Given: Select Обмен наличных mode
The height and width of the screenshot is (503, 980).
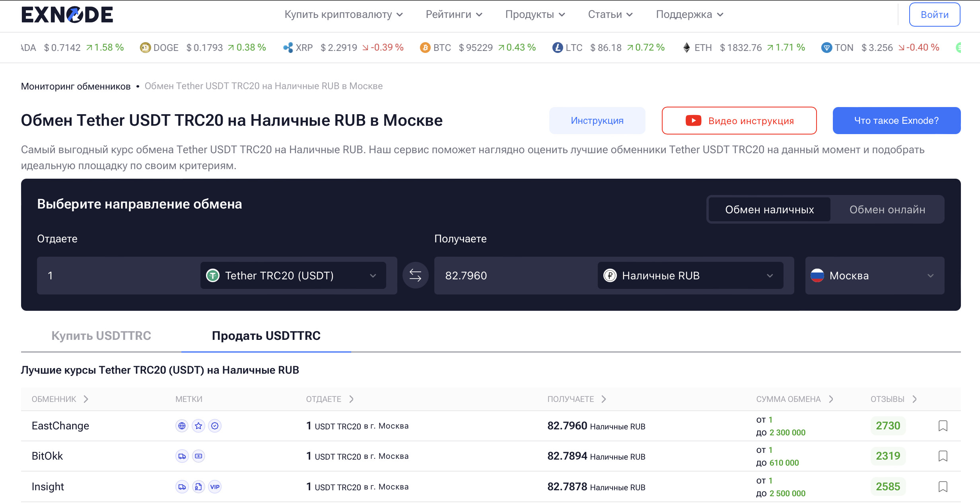Looking at the screenshot, I should [x=769, y=210].
